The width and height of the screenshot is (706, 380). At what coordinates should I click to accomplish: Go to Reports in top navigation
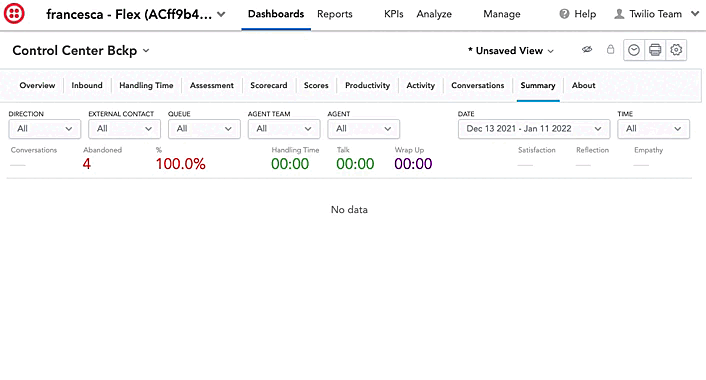click(335, 14)
